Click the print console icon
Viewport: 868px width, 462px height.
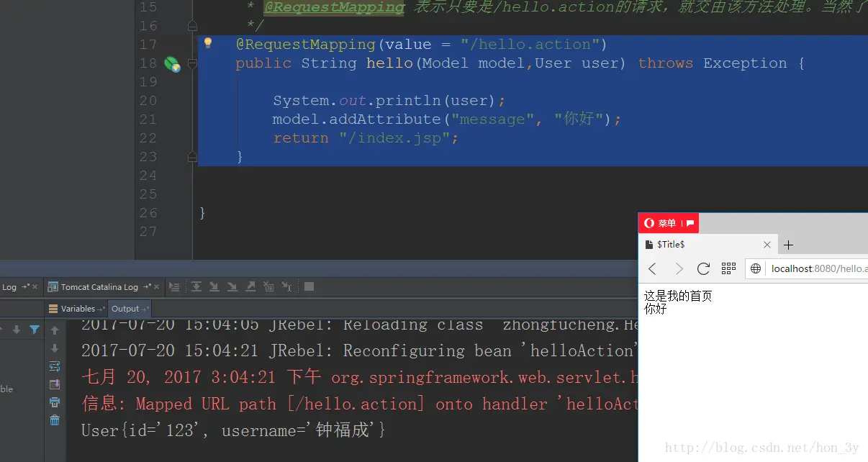tap(55, 402)
